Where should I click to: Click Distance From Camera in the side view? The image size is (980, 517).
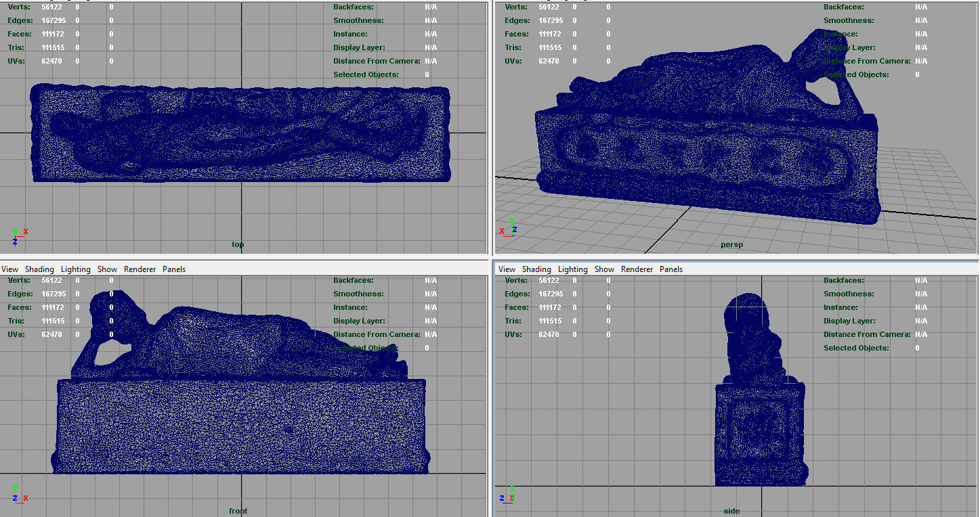point(867,334)
